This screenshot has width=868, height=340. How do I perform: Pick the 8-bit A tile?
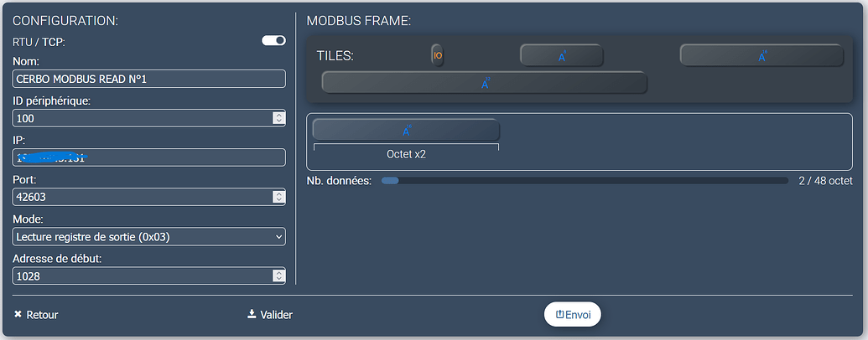coord(561,55)
